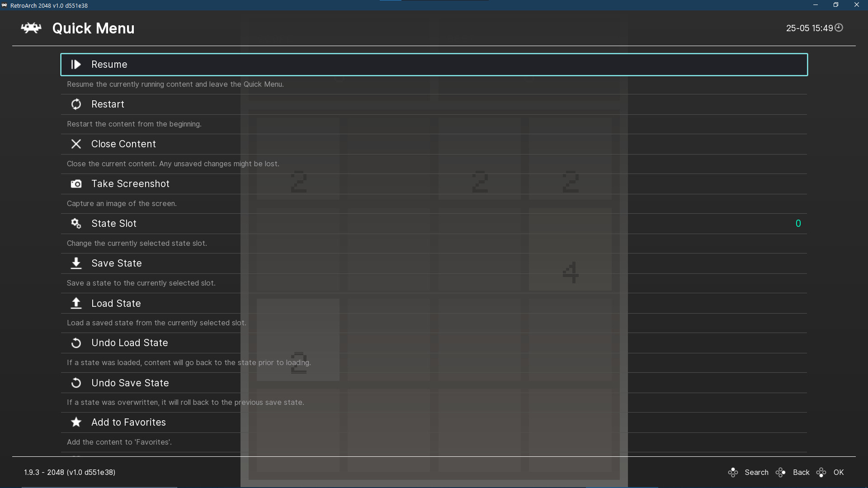Click the upload arrow icon for Load State
The image size is (868, 488).
pyautogui.click(x=76, y=303)
